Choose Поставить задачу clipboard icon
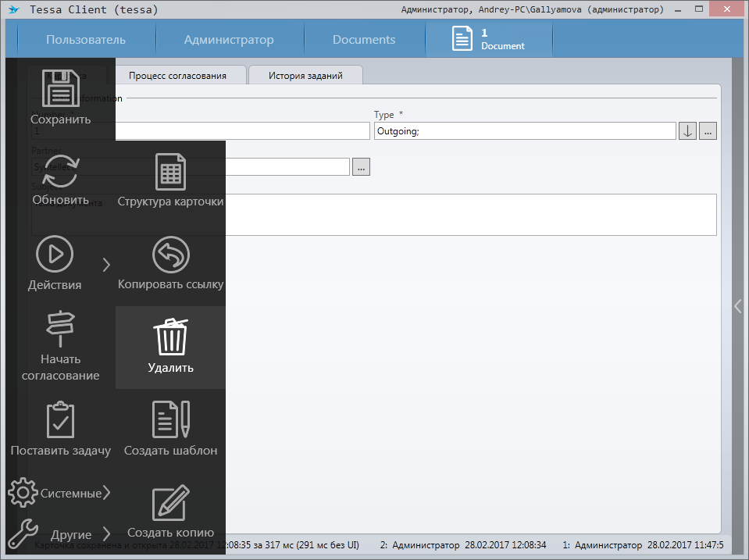 60,420
